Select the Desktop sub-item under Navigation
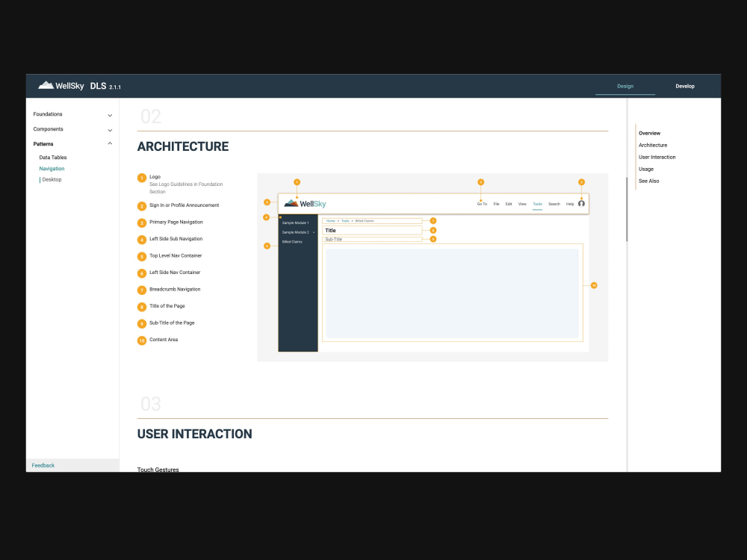 point(52,179)
